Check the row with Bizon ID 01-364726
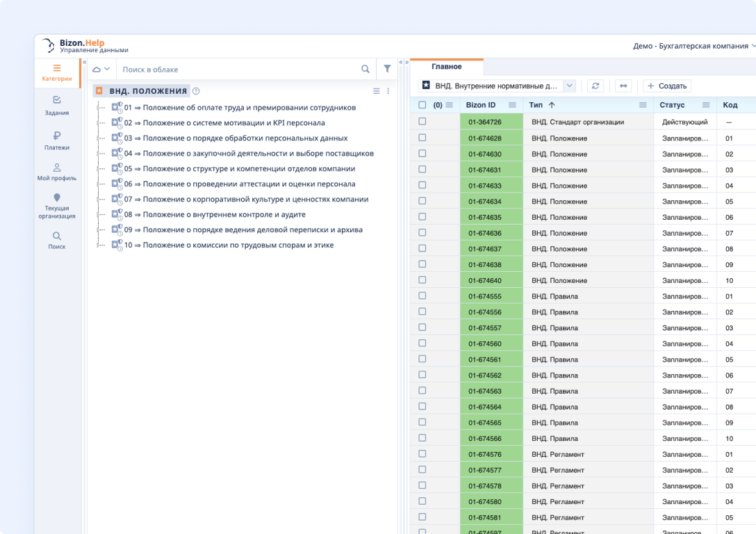The width and height of the screenshot is (756, 534). click(422, 122)
